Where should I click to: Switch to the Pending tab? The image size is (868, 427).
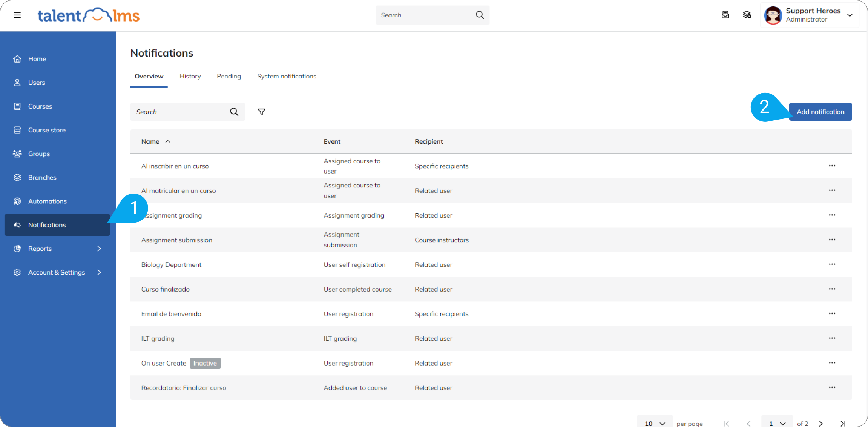click(x=229, y=77)
